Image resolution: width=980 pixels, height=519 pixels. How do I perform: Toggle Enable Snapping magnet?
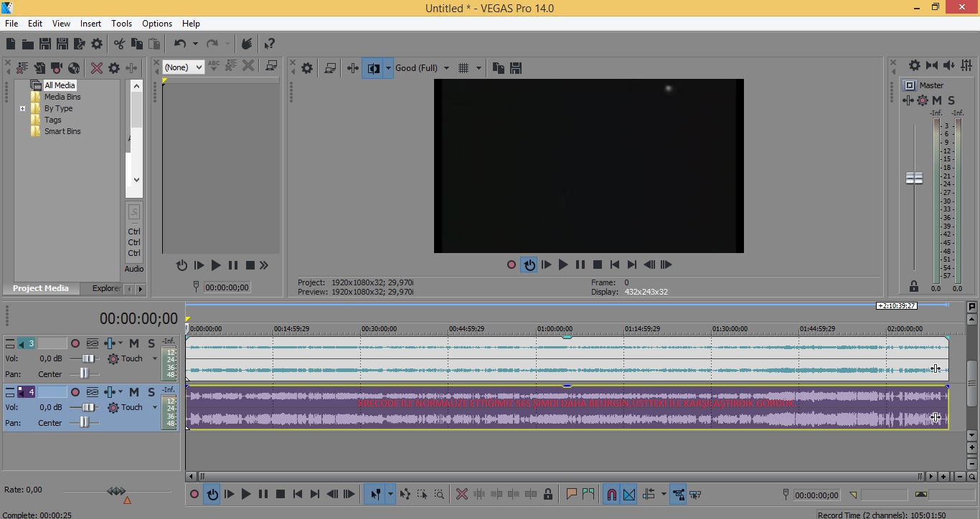(612, 494)
